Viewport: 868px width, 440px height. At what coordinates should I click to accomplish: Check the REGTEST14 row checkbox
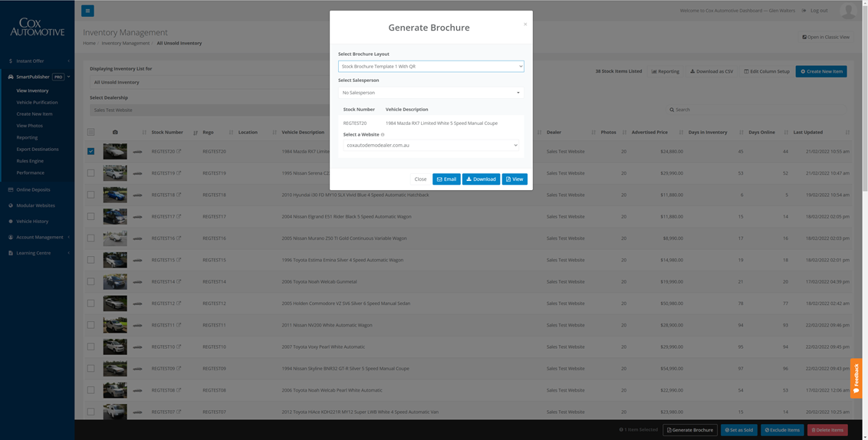pos(90,282)
